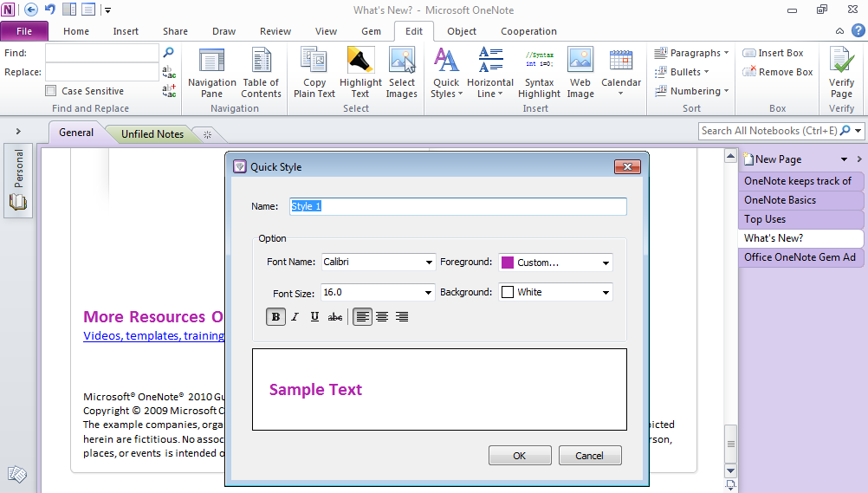Expand the Numbering sort menu
868x493 pixels.
click(691, 91)
